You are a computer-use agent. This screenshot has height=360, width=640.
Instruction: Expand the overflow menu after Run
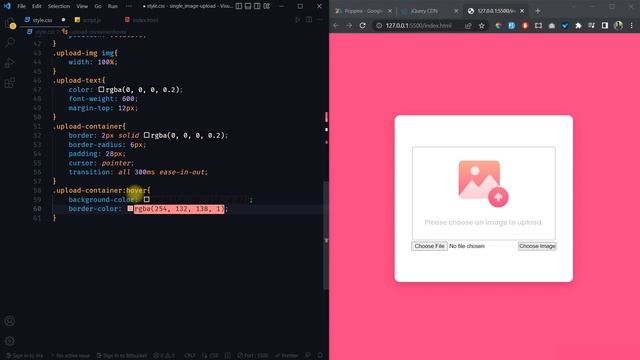coord(129,6)
